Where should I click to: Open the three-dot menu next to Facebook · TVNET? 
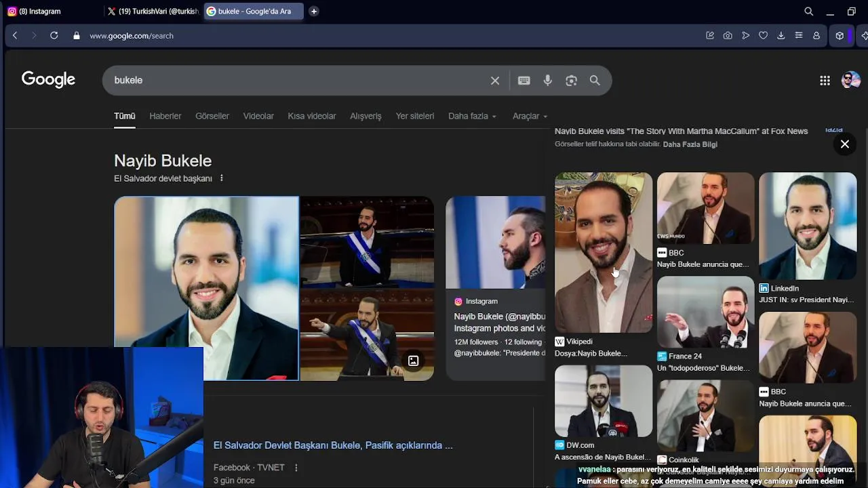296,468
